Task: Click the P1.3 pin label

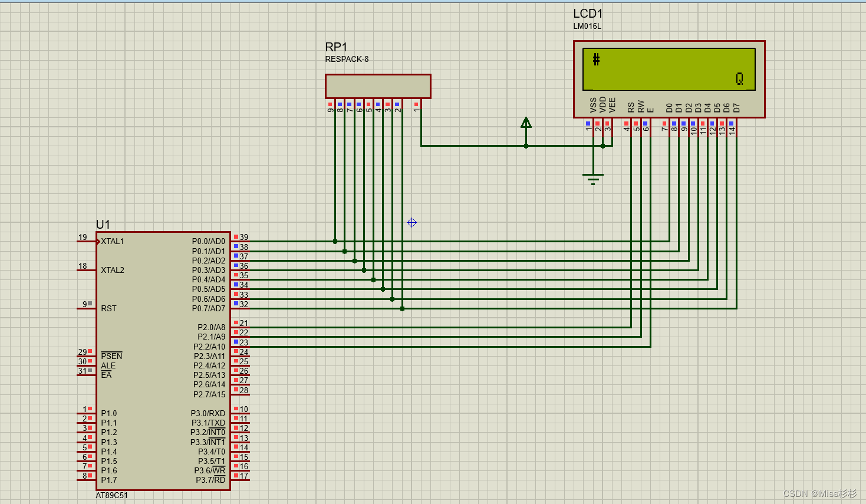Action: click(109, 442)
